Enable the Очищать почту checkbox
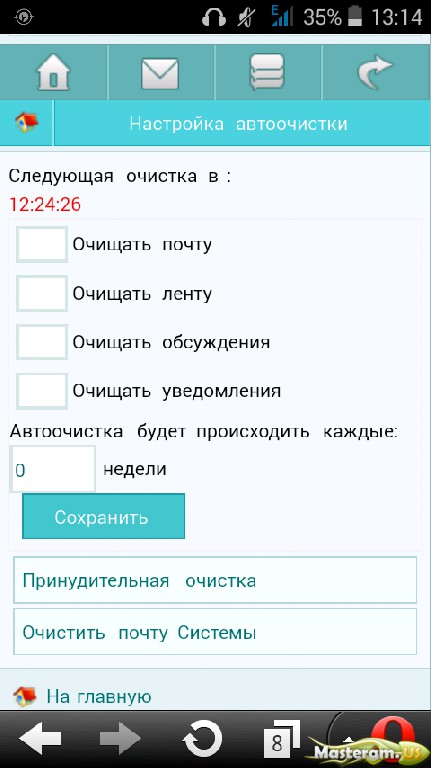 click(x=42, y=244)
